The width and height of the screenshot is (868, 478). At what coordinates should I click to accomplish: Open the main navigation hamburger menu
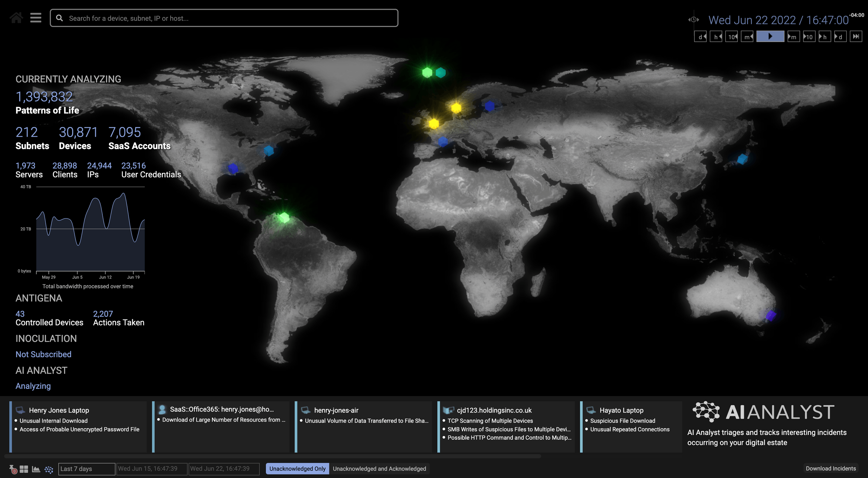click(x=35, y=17)
